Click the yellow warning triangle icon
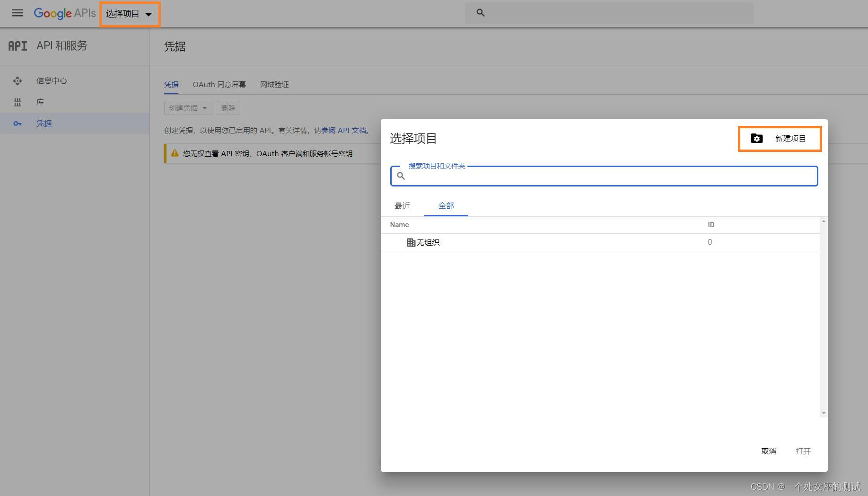 click(x=175, y=153)
